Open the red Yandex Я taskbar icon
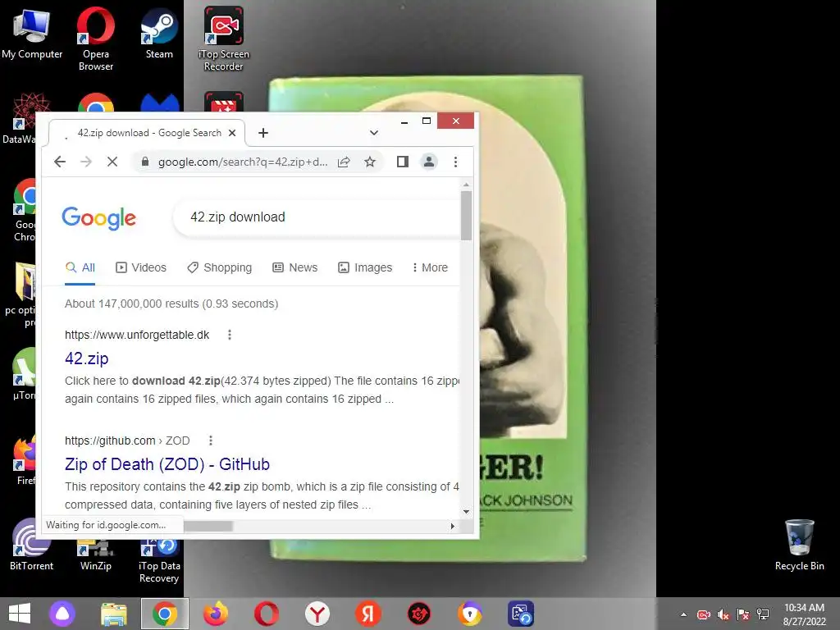Viewport: 840px width, 630px height. [368, 614]
